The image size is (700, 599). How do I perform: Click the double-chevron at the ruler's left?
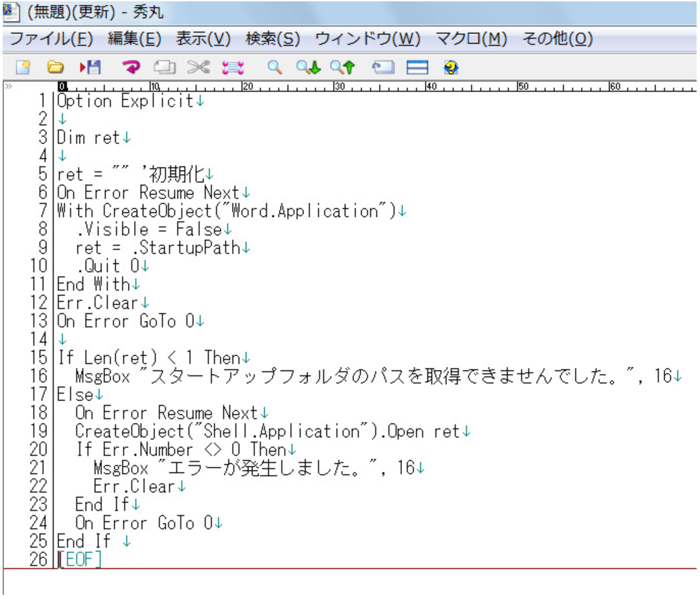pyautogui.click(x=8, y=87)
